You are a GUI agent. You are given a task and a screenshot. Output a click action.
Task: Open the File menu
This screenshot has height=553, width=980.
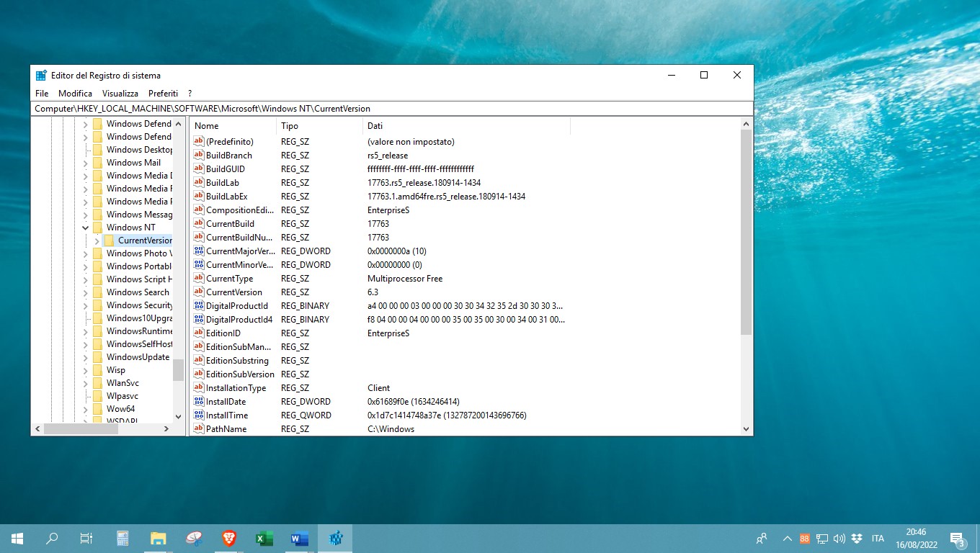[42, 94]
